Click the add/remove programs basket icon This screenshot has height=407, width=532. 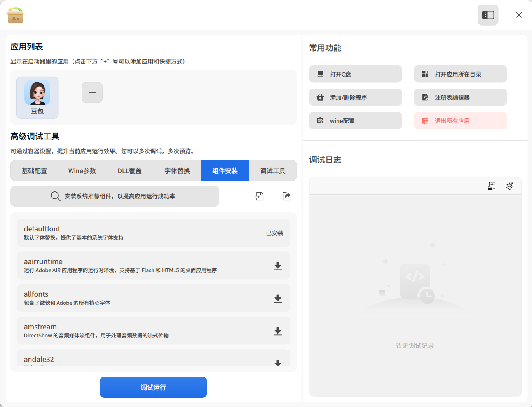pos(320,97)
